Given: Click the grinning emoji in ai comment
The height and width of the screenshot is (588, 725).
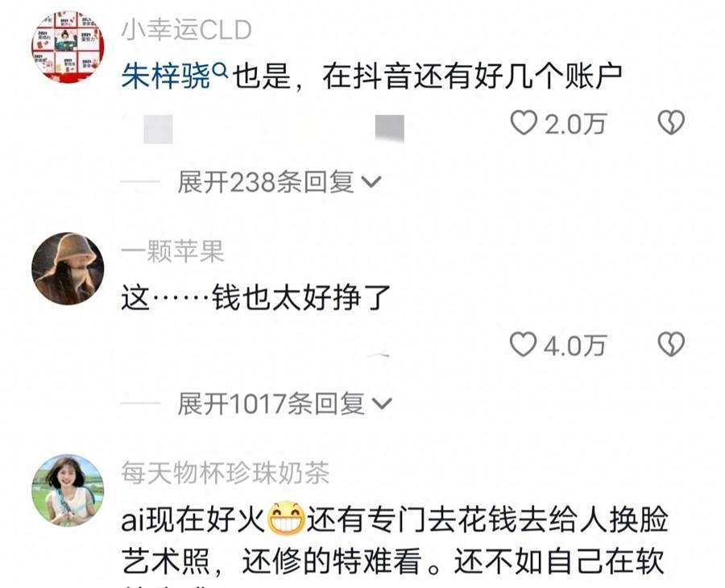Looking at the screenshot, I should [x=287, y=519].
